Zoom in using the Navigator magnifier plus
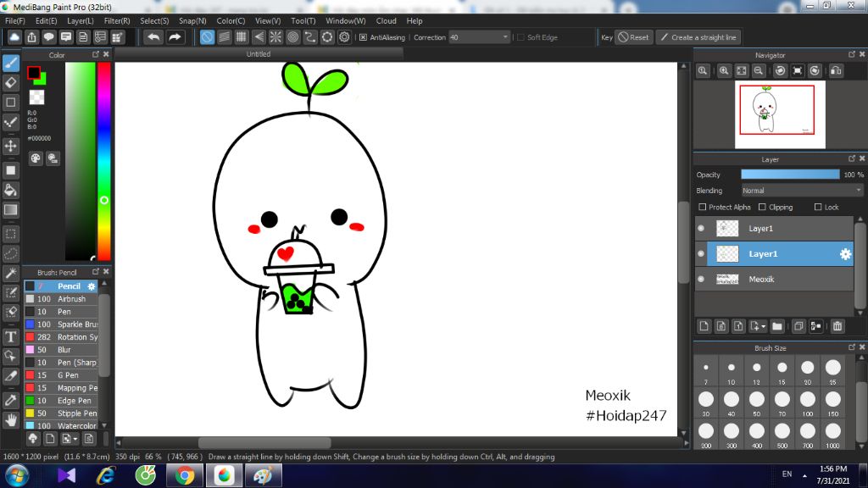This screenshot has width=868, height=488. coord(724,71)
